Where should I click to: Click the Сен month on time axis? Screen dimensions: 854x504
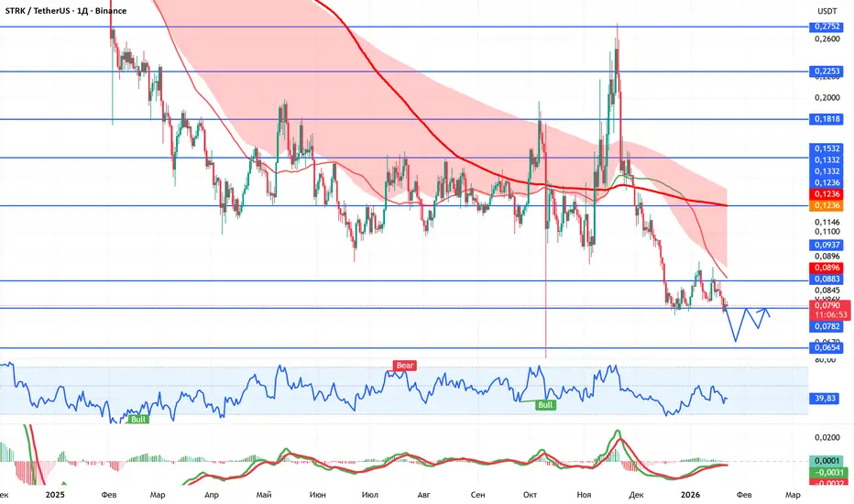coord(477,495)
